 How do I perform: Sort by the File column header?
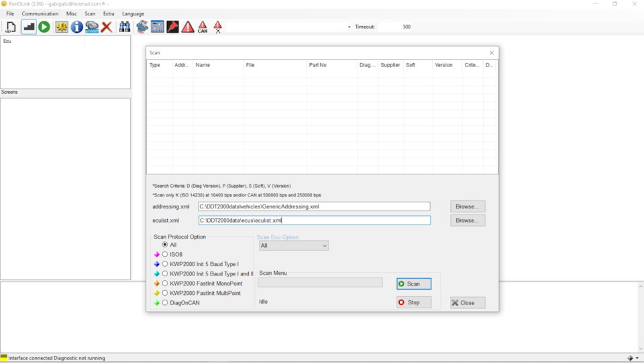pyautogui.click(x=275, y=65)
